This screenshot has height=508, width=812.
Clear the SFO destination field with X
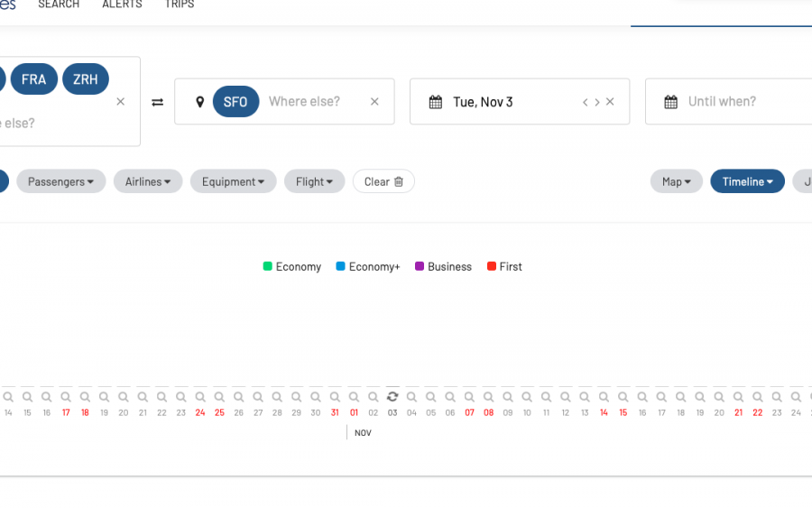click(374, 102)
